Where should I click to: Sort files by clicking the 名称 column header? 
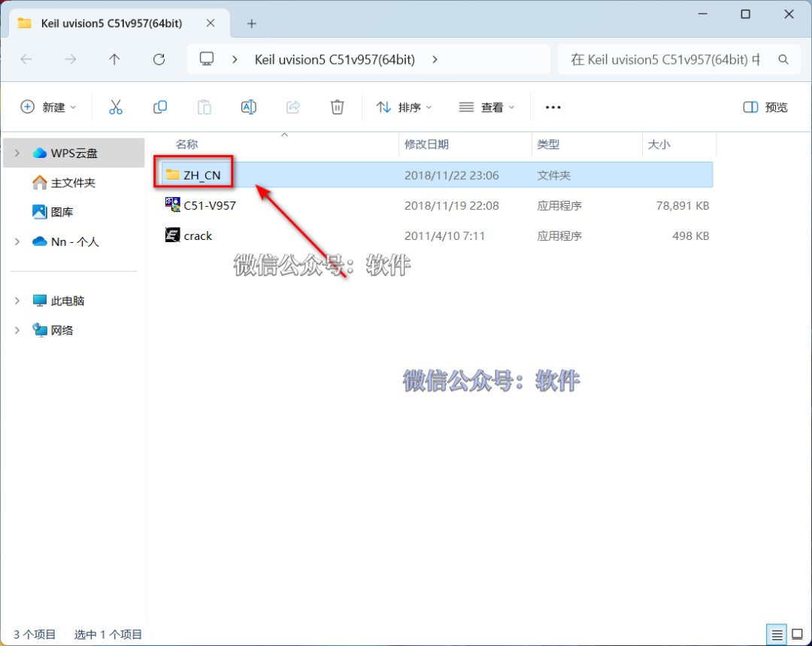[186, 144]
